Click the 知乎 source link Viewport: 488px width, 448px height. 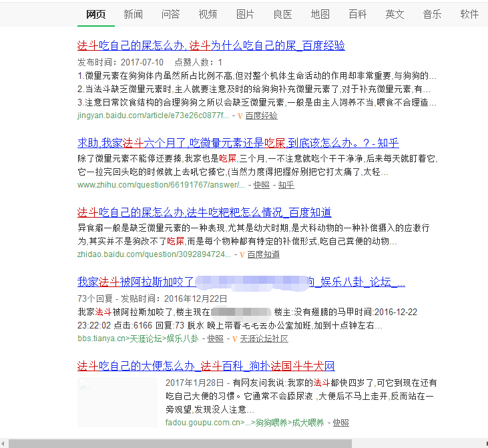286,185
